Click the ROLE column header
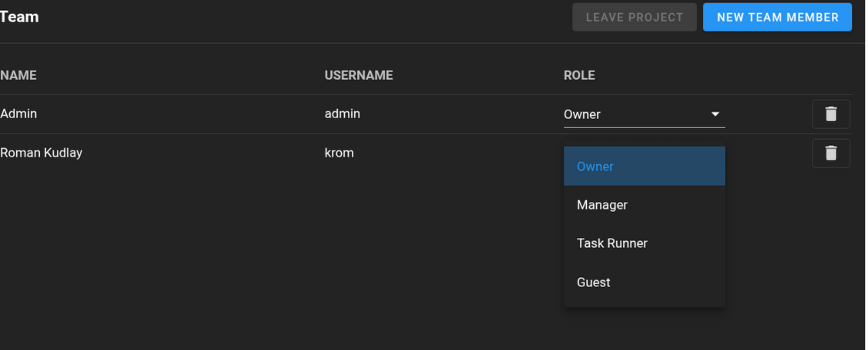 pyautogui.click(x=579, y=75)
